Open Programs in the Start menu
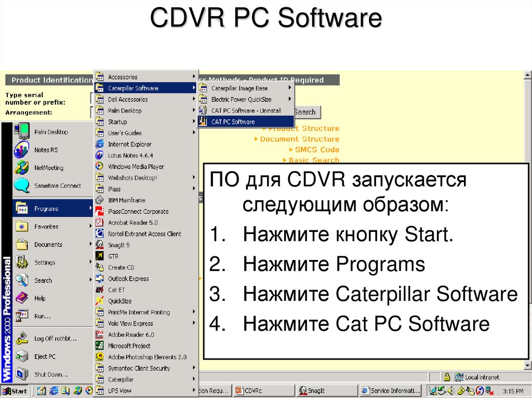The height and width of the screenshot is (398, 532). [53, 209]
